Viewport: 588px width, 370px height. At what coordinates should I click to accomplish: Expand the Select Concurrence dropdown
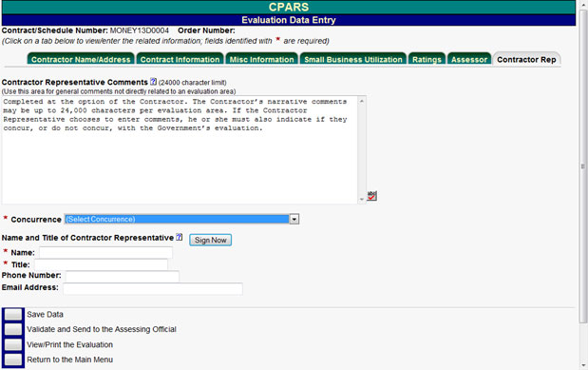point(294,219)
